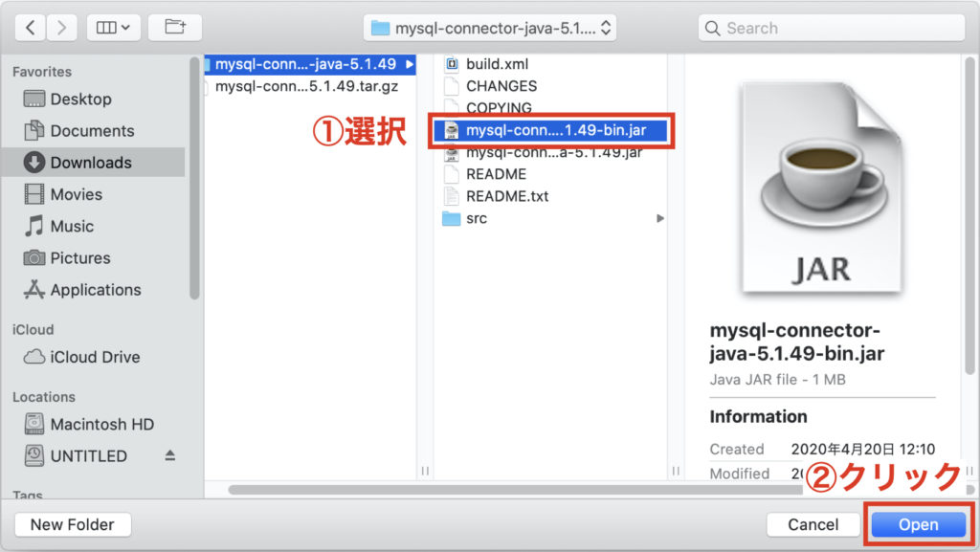This screenshot has width=980, height=552.
Task: Open the column view mode selector
Action: pos(113,28)
